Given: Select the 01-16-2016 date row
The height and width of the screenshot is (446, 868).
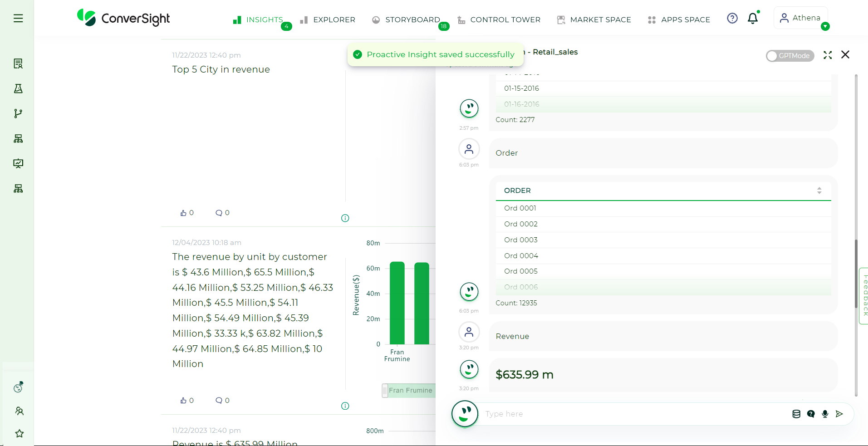Looking at the screenshot, I should coord(663,104).
